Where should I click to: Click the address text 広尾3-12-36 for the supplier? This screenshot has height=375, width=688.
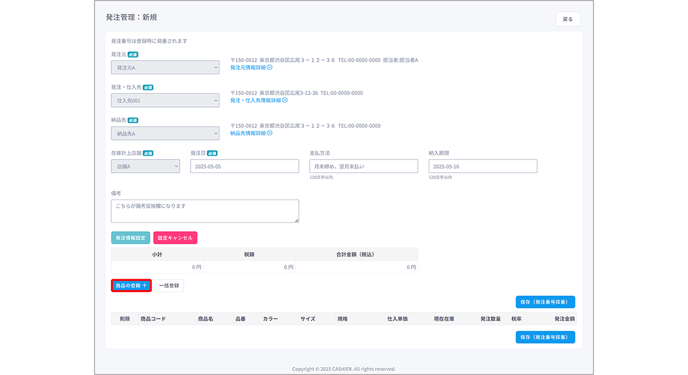pyautogui.click(x=297, y=93)
